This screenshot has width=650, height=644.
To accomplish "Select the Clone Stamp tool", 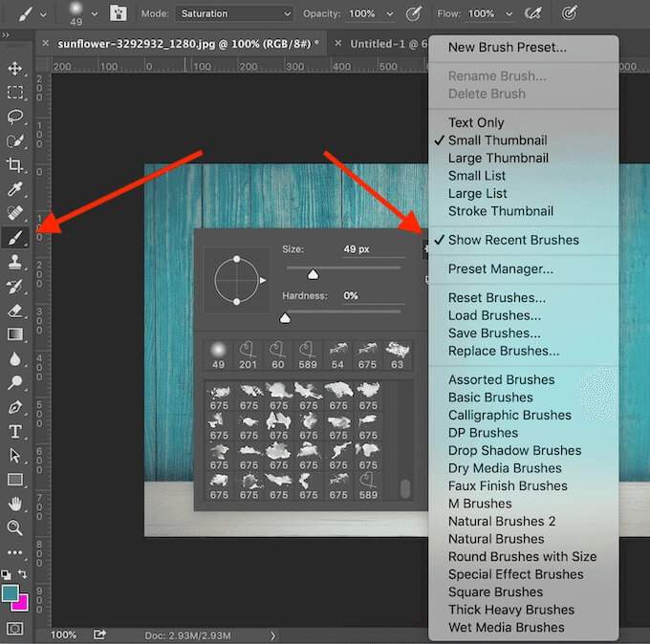I will (15, 262).
